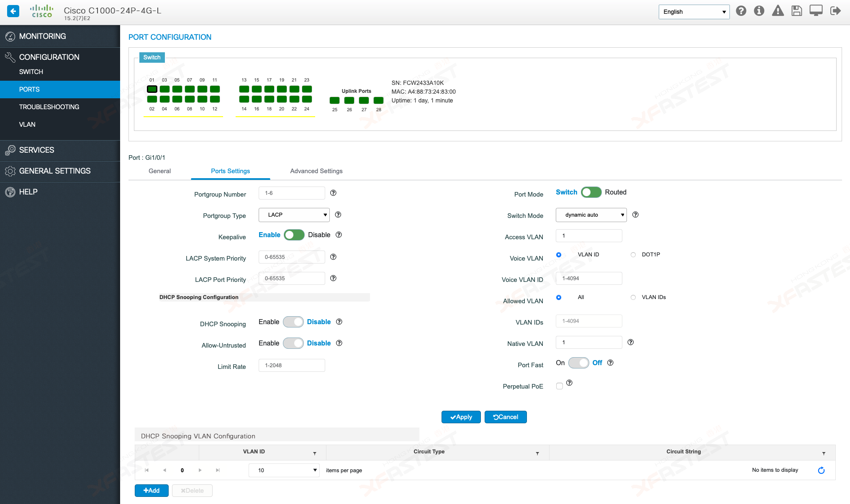Open the help question mark icon in header
Screen dimensions: 850x504
coord(741,11)
